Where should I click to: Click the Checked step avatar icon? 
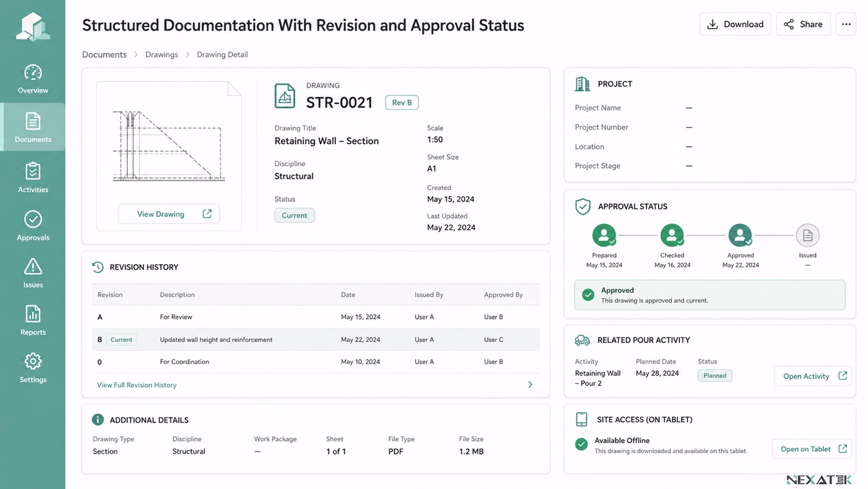[x=672, y=235]
